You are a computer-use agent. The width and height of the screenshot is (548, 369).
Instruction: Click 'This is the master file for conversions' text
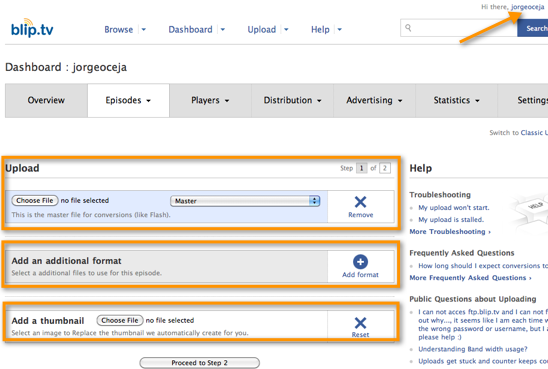(x=91, y=215)
